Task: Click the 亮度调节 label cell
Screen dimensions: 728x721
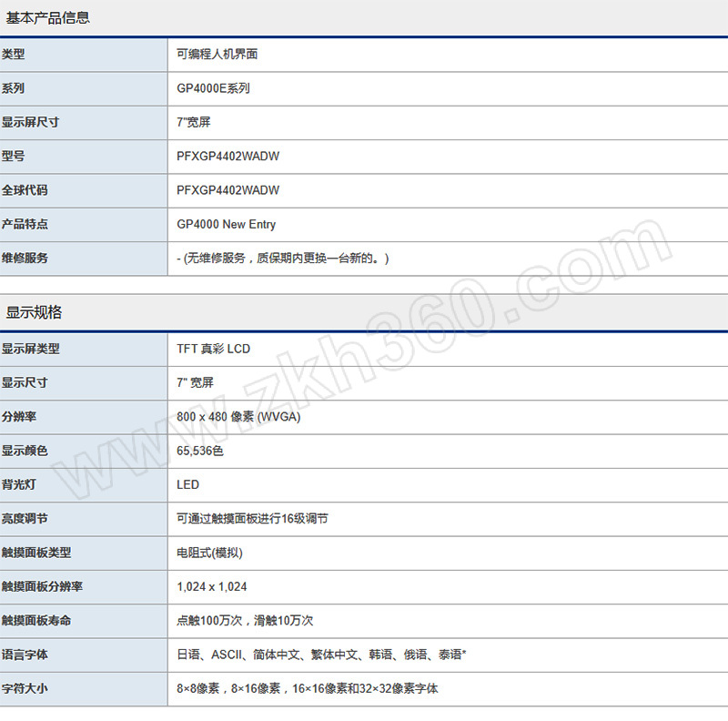Action: [x=84, y=519]
